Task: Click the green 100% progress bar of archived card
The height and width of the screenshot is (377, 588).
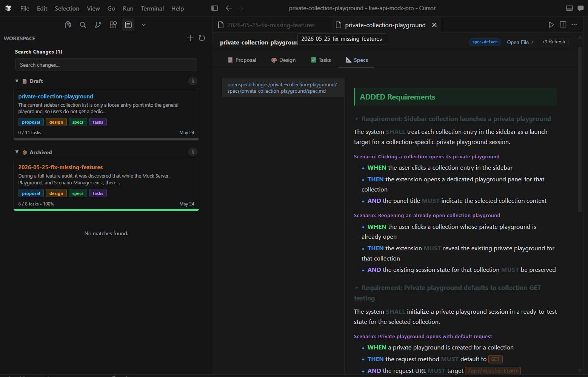Action: tap(106, 210)
